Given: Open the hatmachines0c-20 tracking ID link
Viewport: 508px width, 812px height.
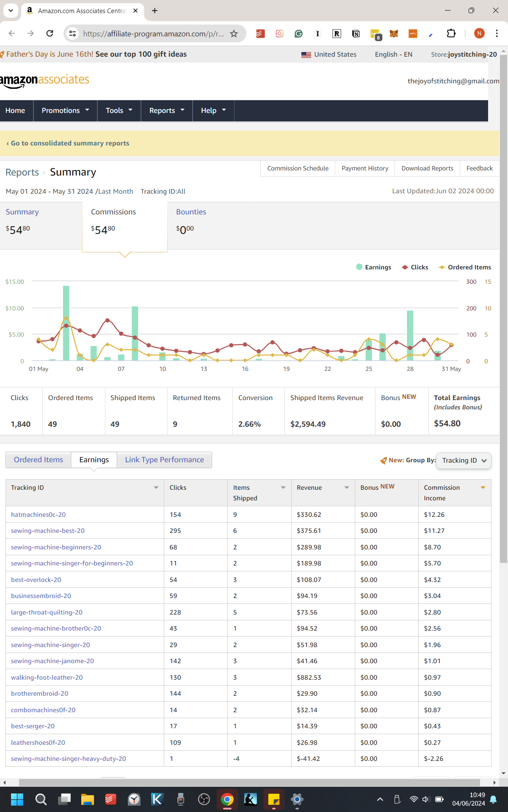Looking at the screenshot, I should click(39, 515).
